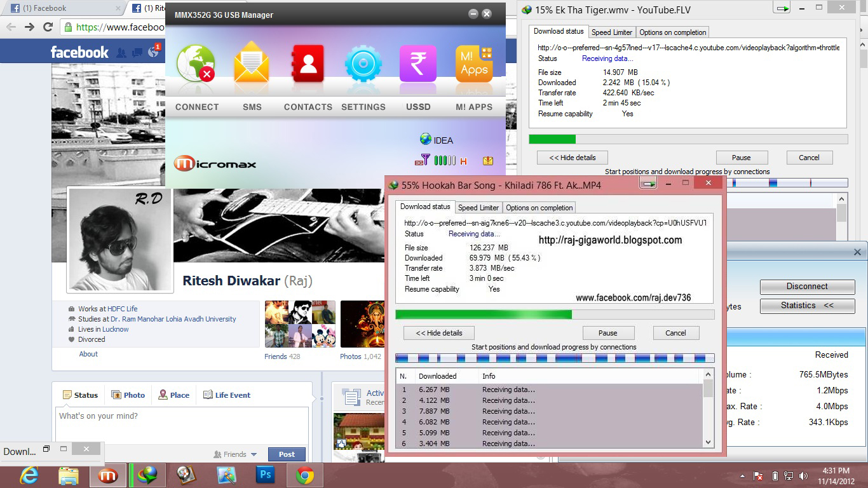Click connections progress strip in Hookah Bar window
This screenshot has width=868, height=488.
tap(555, 358)
